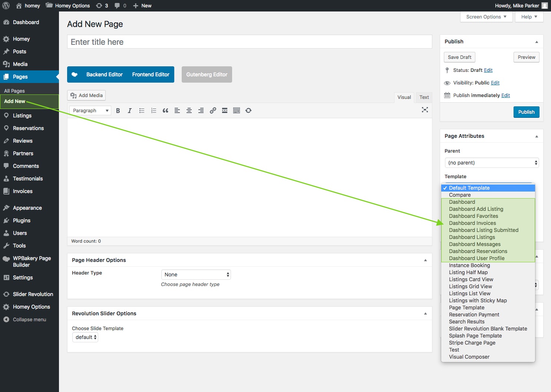Click the Add Media button
Image resolution: width=551 pixels, height=392 pixels.
86,95
